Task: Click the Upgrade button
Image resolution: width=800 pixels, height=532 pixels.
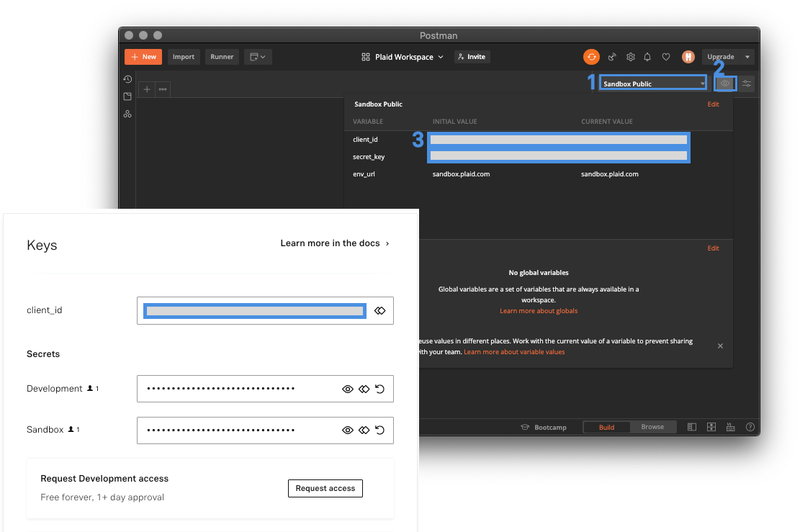Action: [x=720, y=57]
